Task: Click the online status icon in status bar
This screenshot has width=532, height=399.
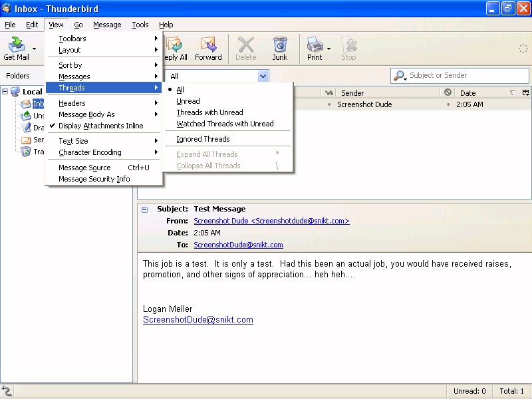Action: pos(7,391)
